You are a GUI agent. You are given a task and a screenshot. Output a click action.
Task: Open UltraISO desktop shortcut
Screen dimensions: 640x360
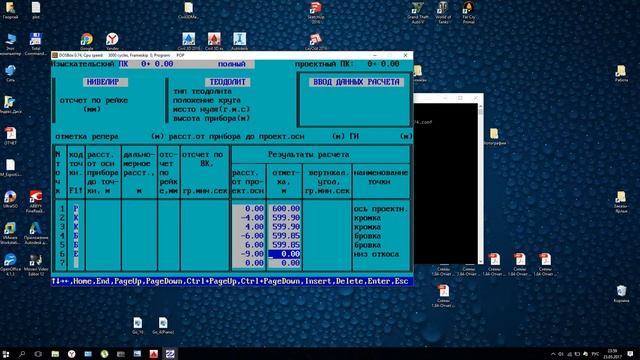click(10, 199)
